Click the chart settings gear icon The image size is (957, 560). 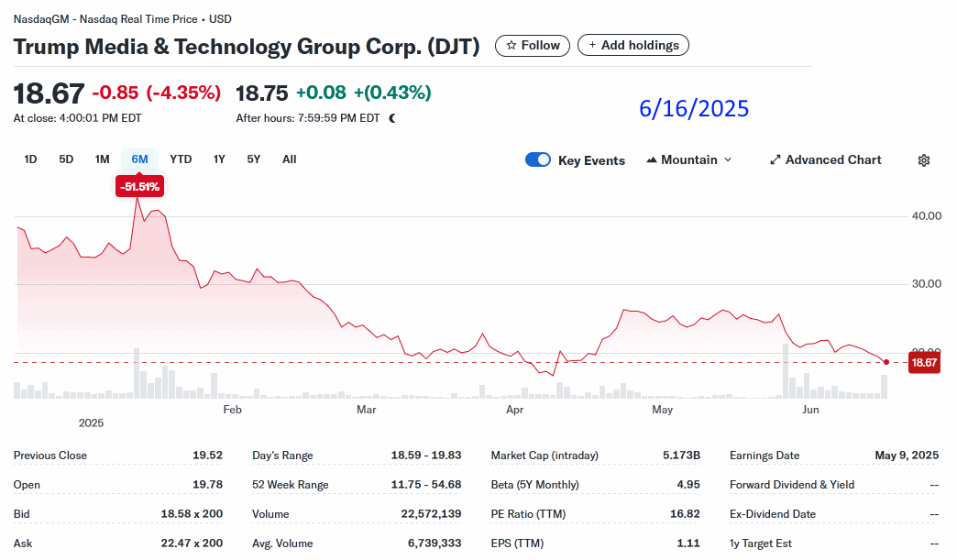point(923,160)
